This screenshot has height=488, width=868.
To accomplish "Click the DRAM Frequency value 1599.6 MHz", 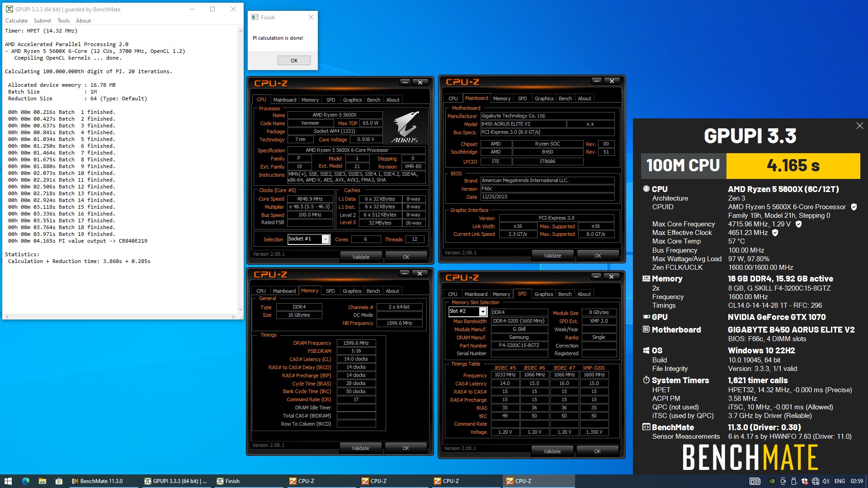I will click(x=356, y=343).
